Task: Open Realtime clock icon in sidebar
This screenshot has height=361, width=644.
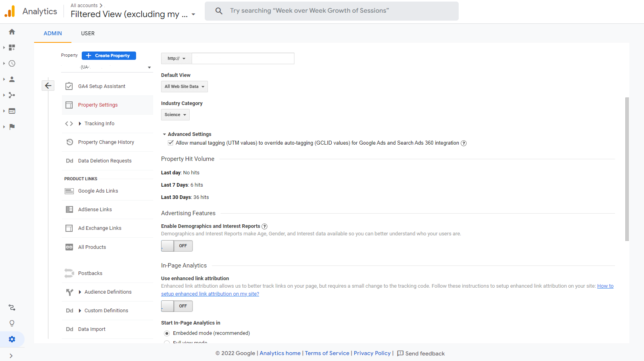Action: pos(12,63)
